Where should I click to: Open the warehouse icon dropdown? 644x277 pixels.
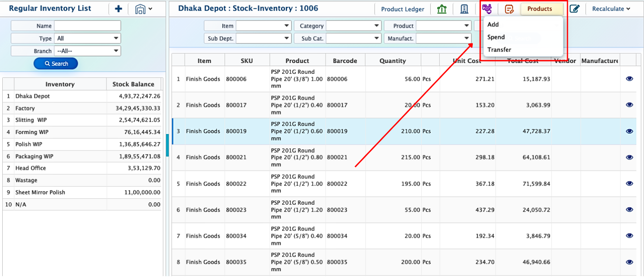[x=144, y=9]
